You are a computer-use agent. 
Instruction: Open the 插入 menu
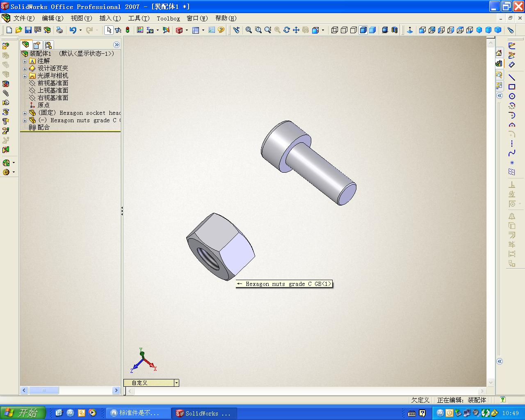coord(110,18)
